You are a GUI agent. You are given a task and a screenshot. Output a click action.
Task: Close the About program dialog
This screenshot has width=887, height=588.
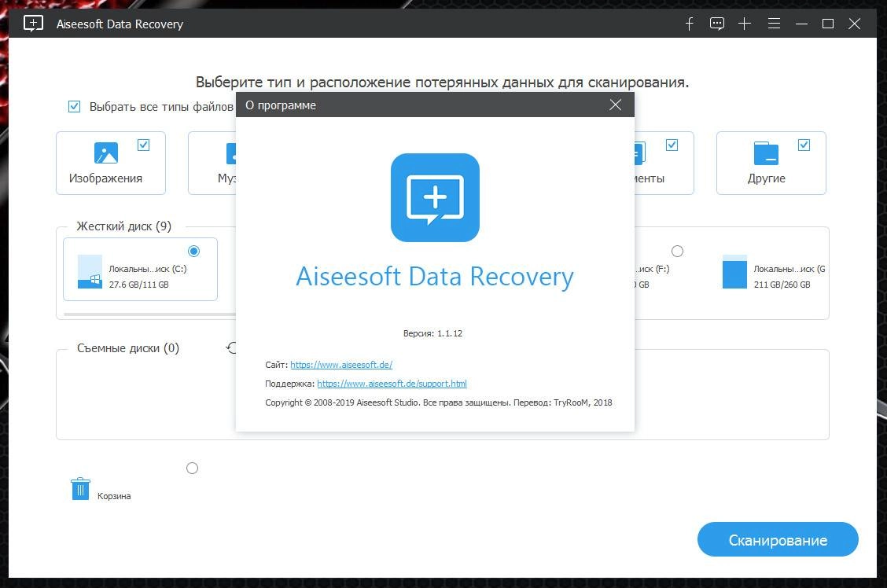616,105
